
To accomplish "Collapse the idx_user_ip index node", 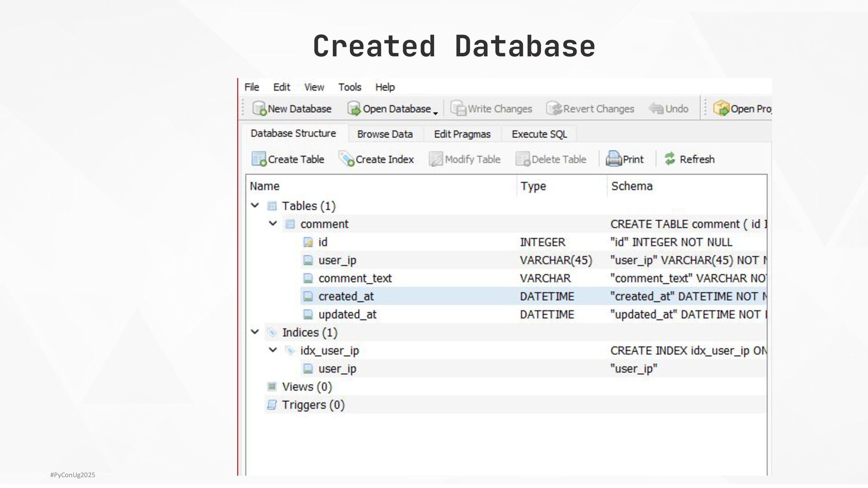I will click(x=273, y=350).
